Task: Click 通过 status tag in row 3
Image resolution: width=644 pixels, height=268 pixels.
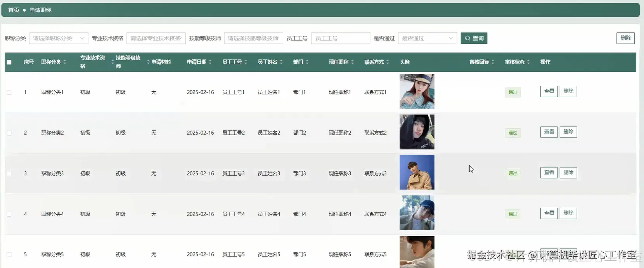Action: (513, 174)
